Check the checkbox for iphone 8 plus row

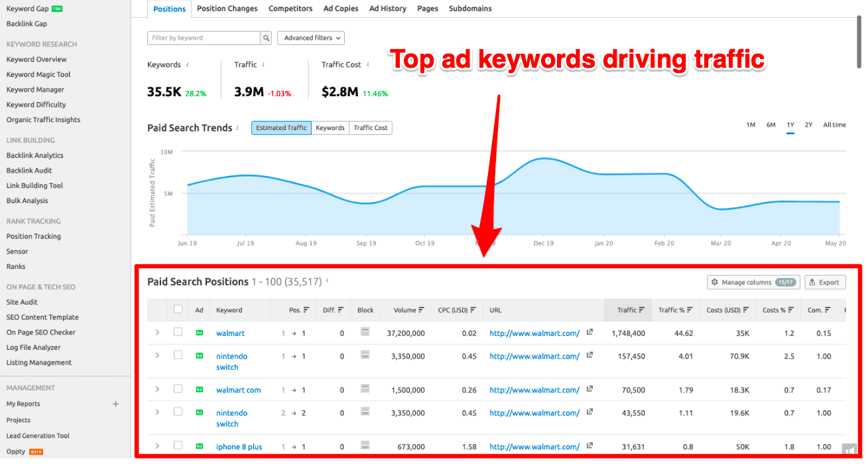[178, 446]
